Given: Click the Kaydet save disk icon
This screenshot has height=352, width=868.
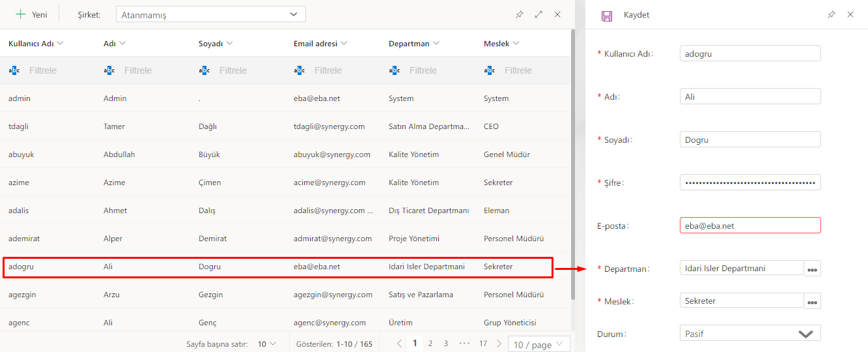Looking at the screenshot, I should click(607, 15).
